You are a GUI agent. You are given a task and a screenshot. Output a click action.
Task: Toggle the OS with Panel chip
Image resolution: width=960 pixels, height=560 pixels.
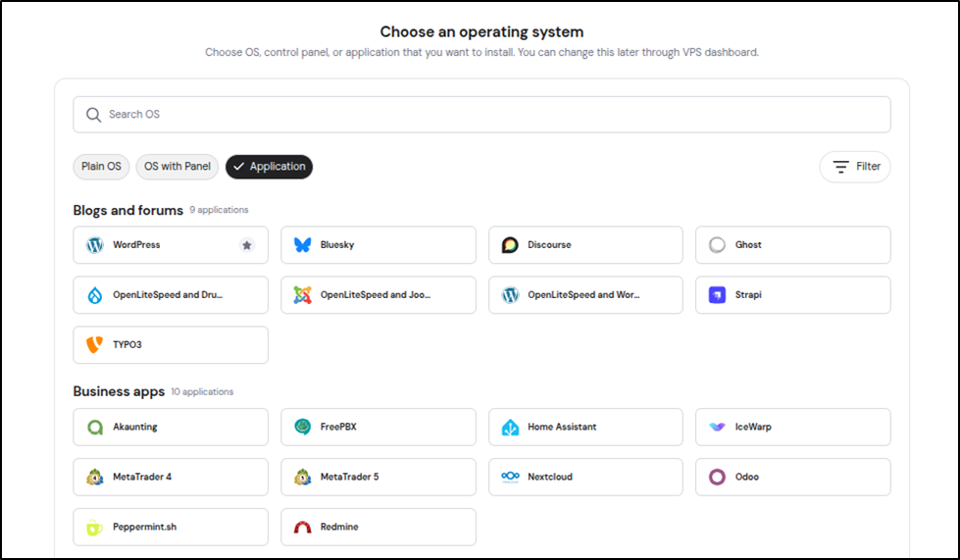click(177, 167)
